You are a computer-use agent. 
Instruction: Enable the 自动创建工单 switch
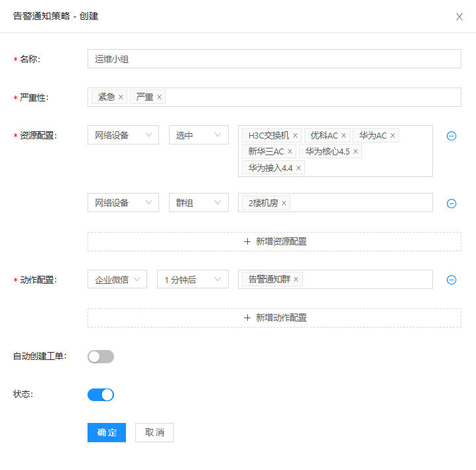(x=101, y=357)
